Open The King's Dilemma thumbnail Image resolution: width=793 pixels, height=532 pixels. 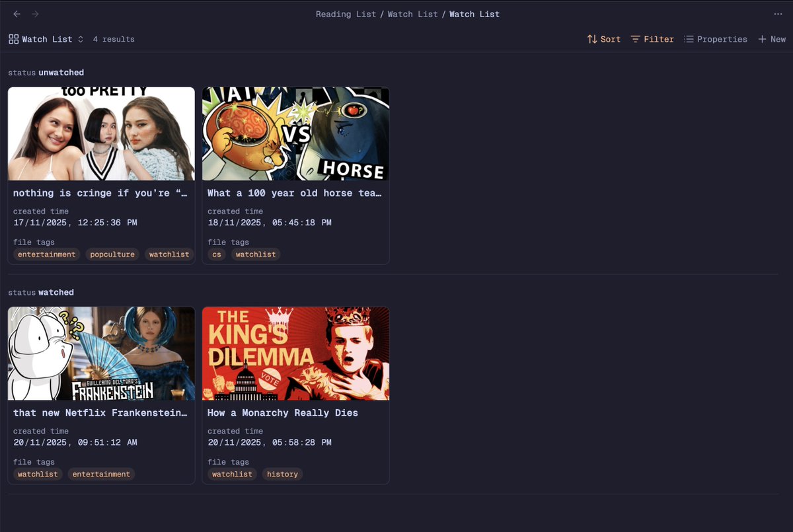coord(295,354)
